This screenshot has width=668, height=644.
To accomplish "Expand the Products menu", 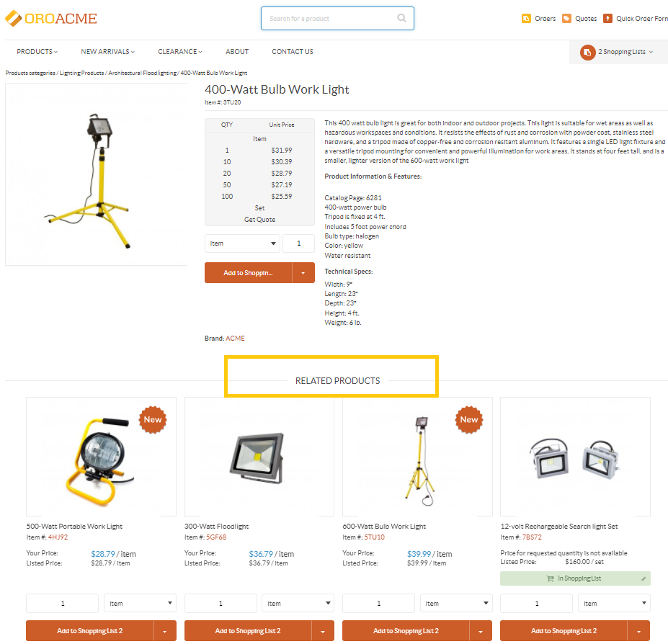I will (37, 52).
